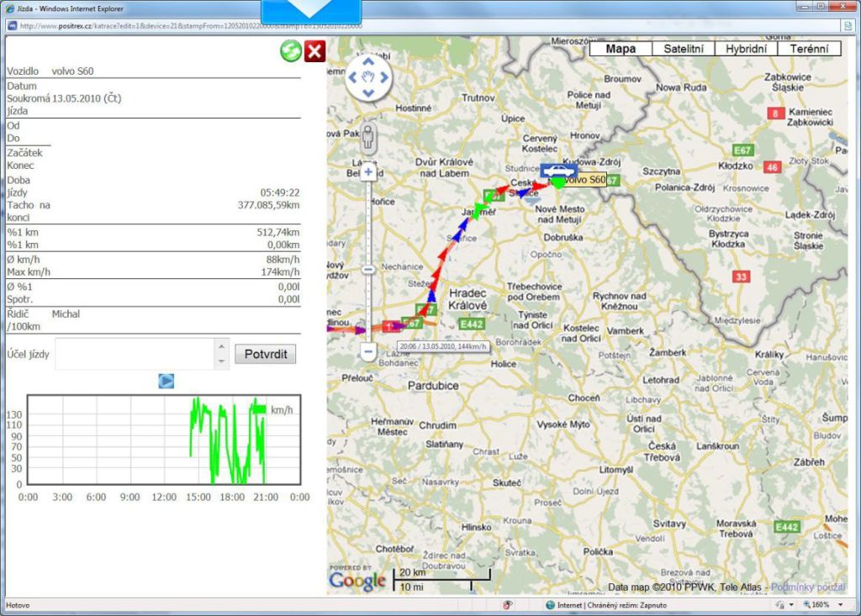Switch map to Hybridní view
This screenshot has width=861, height=616.
(746, 48)
